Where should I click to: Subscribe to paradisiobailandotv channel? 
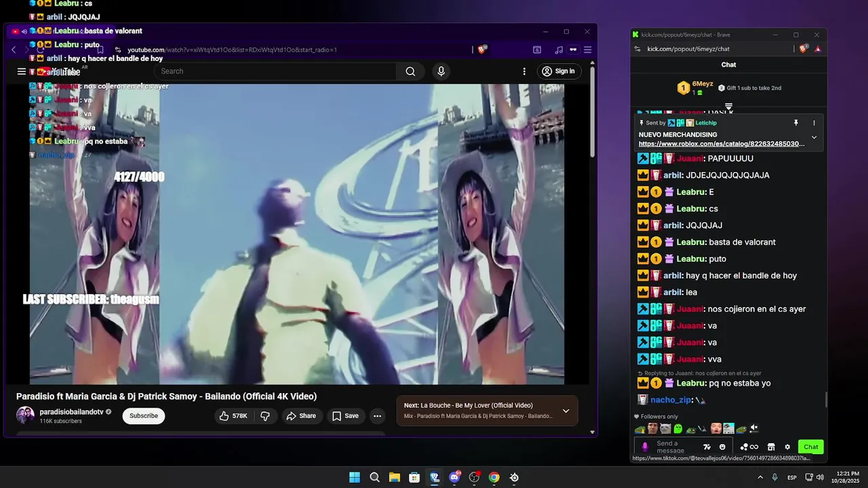click(x=144, y=415)
